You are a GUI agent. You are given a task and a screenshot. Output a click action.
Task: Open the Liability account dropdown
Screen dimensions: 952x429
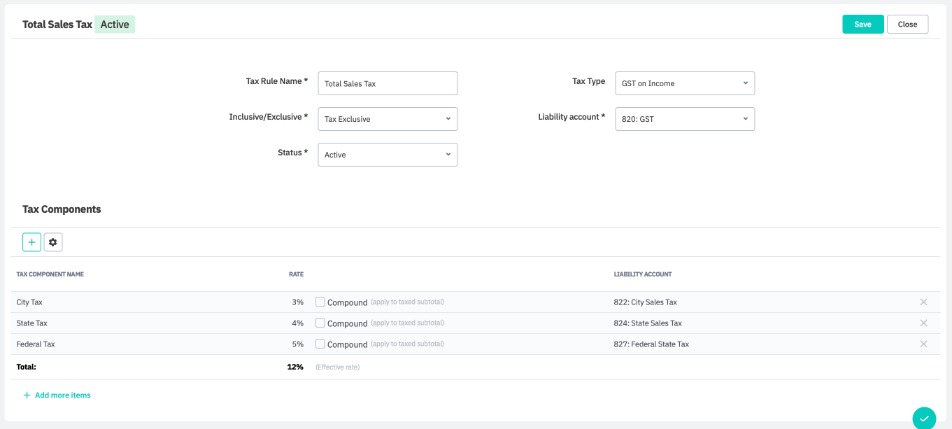[x=684, y=119]
